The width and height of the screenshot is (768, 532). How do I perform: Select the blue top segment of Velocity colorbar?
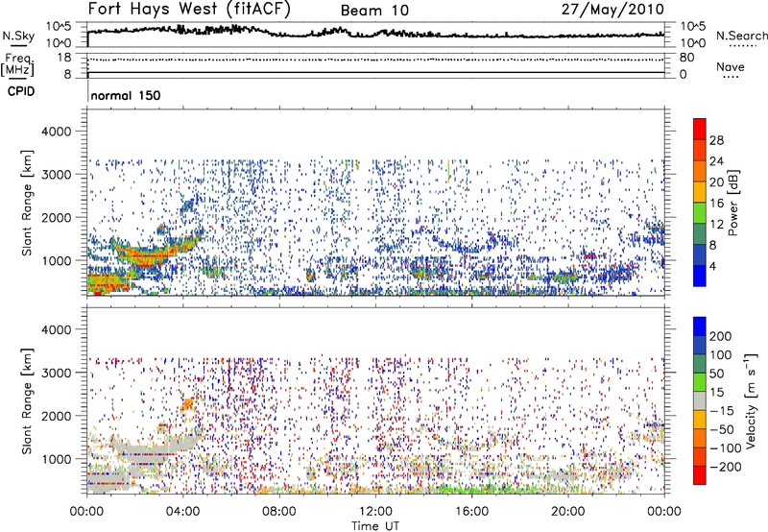(x=700, y=326)
